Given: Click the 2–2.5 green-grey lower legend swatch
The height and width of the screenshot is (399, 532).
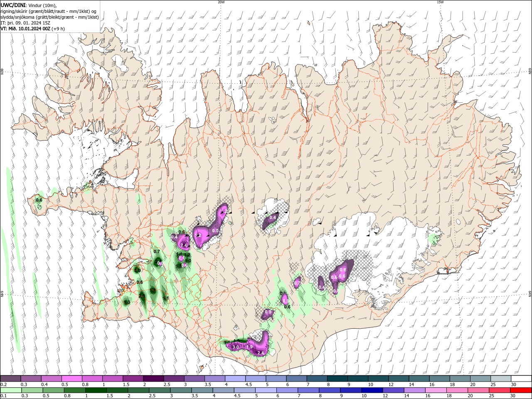Looking at the screenshot, I should coord(138,390).
